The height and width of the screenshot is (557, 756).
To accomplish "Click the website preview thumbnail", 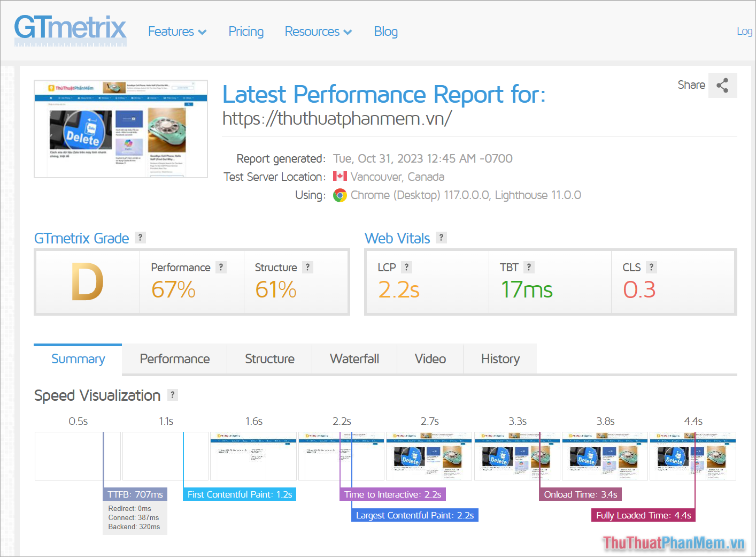I will tap(121, 129).
